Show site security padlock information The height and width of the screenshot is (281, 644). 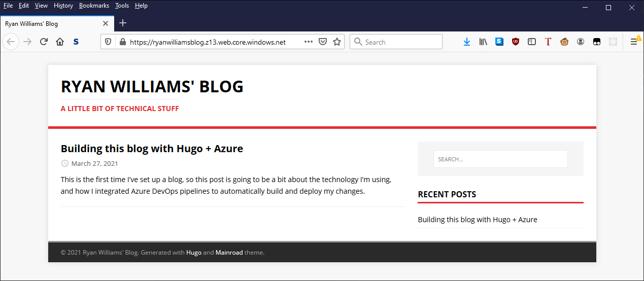click(122, 42)
